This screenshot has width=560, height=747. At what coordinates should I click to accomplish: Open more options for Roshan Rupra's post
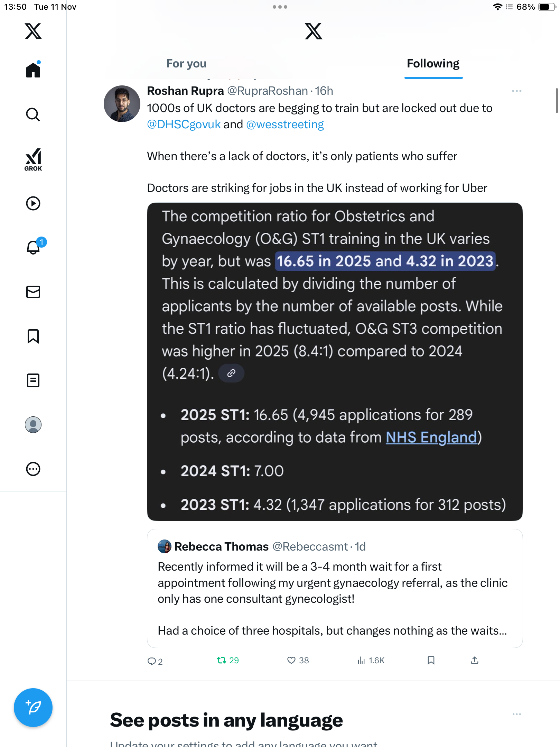pos(516,91)
